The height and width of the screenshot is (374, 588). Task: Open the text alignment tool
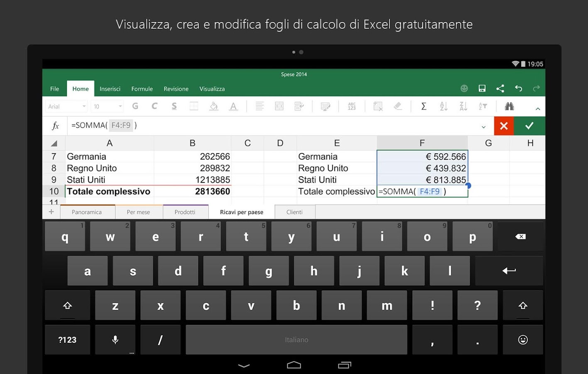[260, 106]
